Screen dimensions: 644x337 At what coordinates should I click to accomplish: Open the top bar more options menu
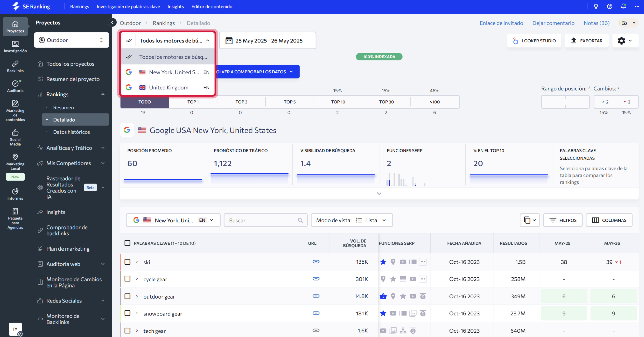pyautogui.click(x=637, y=6)
